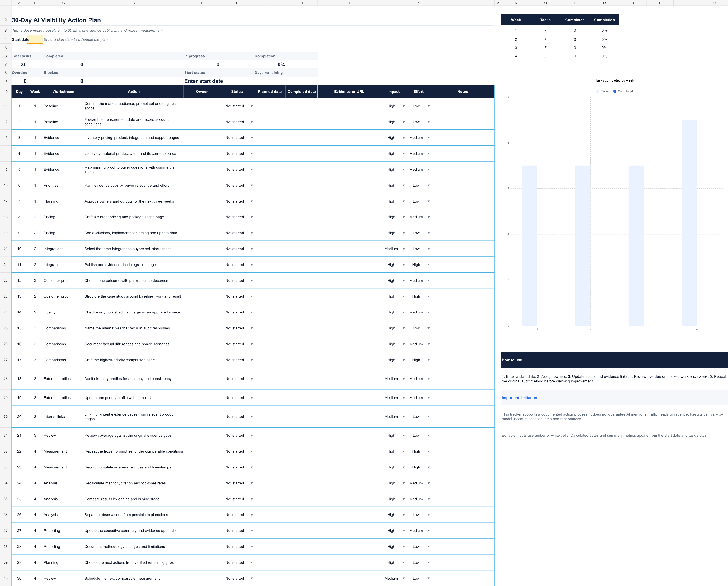Open Impact dropdown for Day 18 External profiles
This screenshot has height=586, width=728.
[x=403, y=379]
